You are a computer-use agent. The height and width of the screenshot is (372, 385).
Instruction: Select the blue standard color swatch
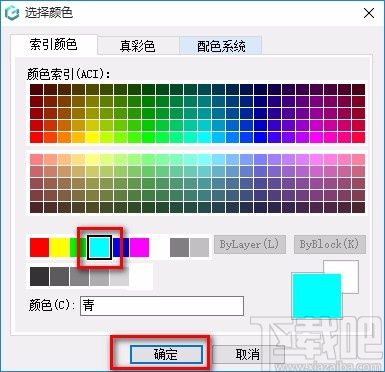click(x=121, y=247)
